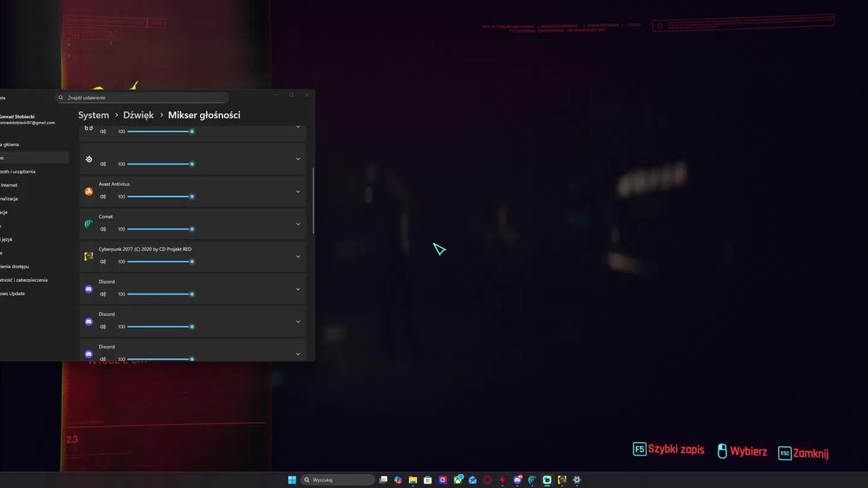Click the Avast Antivirus app icon in mixer
This screenshot has width=868, height=488.
pyautogui.click(x=89, y=191)
